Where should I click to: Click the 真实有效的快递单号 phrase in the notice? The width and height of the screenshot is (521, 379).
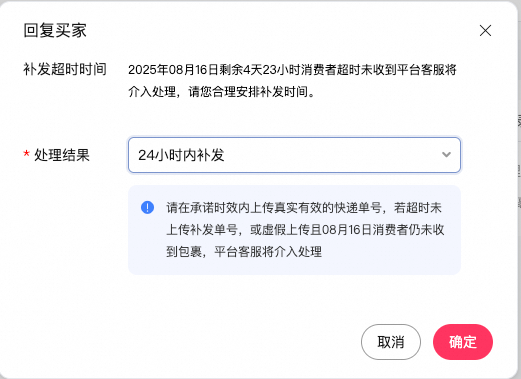point(328,208)
